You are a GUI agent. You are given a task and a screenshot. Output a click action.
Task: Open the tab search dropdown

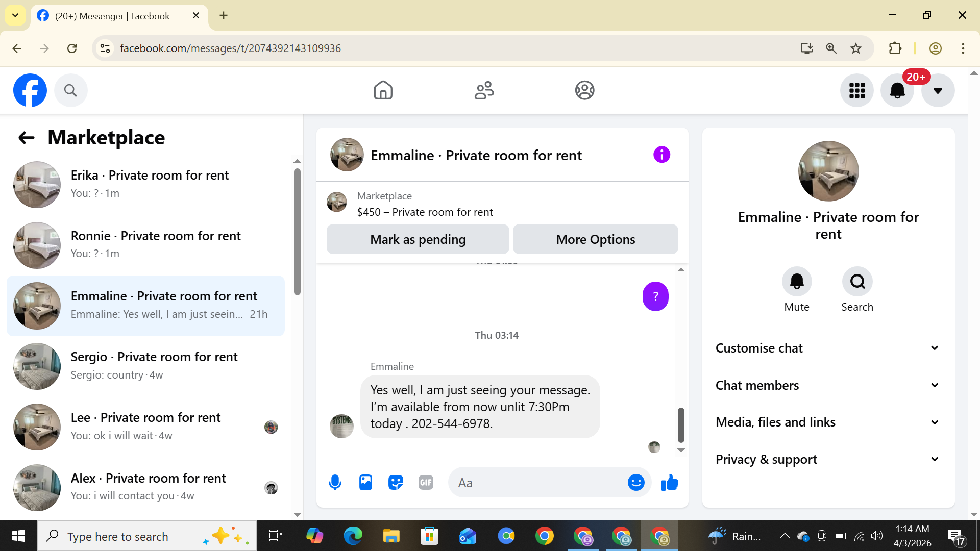tap(15, 15)
